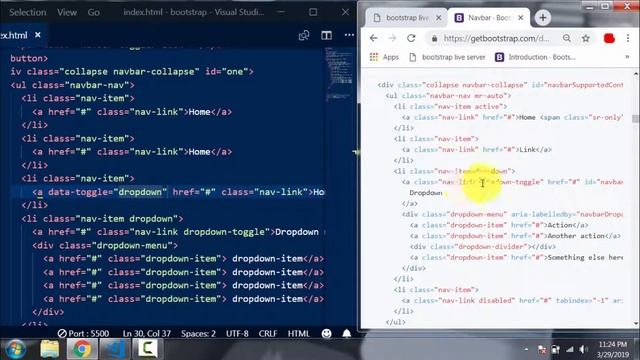
Task: Click the zoom magnifier icon in address bar
Action: [x=567, y=38]
